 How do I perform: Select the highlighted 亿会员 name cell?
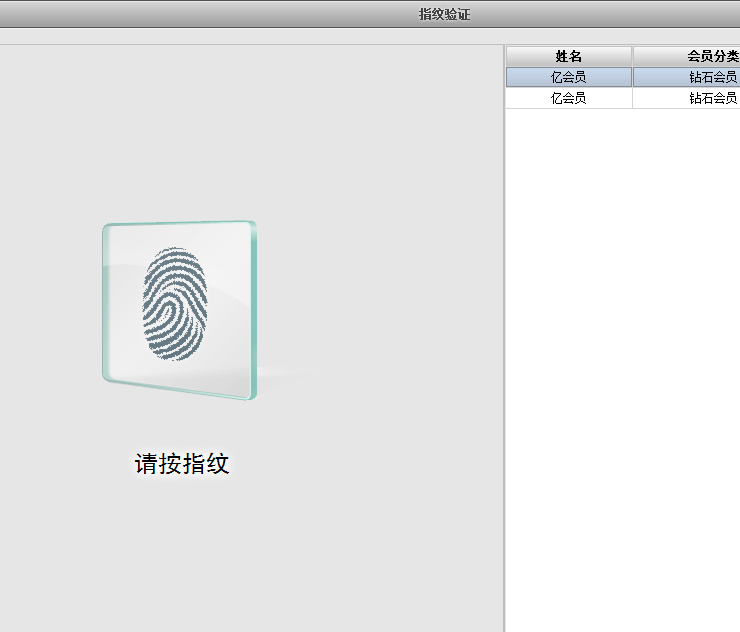click(569, 77)
